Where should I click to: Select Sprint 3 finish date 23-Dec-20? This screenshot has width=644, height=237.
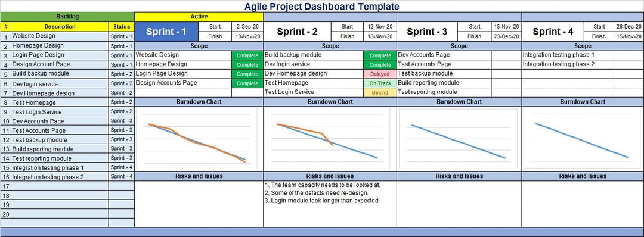[506, 36]
